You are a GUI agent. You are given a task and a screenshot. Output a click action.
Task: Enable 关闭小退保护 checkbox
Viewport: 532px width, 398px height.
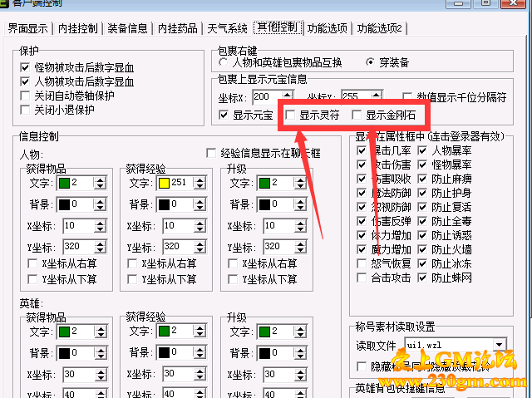coord(25,110)
